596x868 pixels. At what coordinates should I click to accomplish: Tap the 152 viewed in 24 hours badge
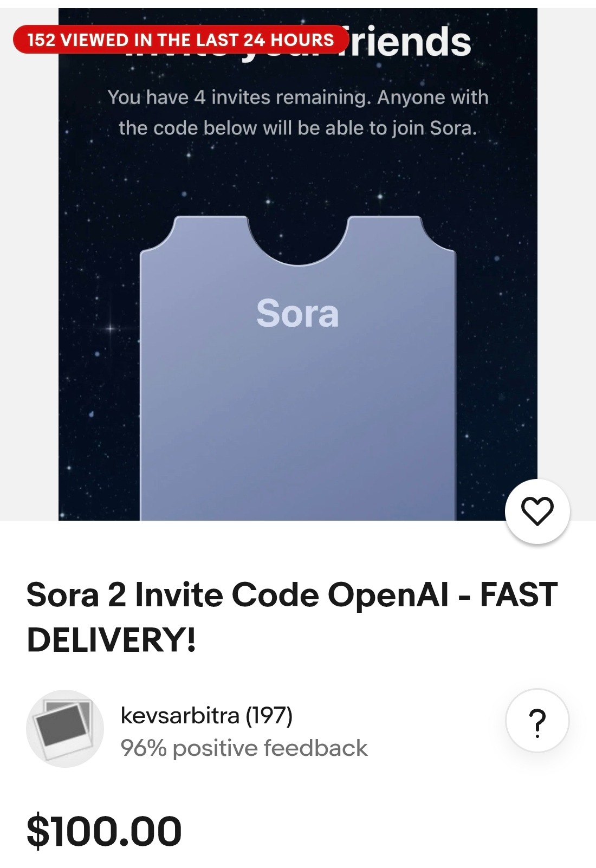click(181, 40)
